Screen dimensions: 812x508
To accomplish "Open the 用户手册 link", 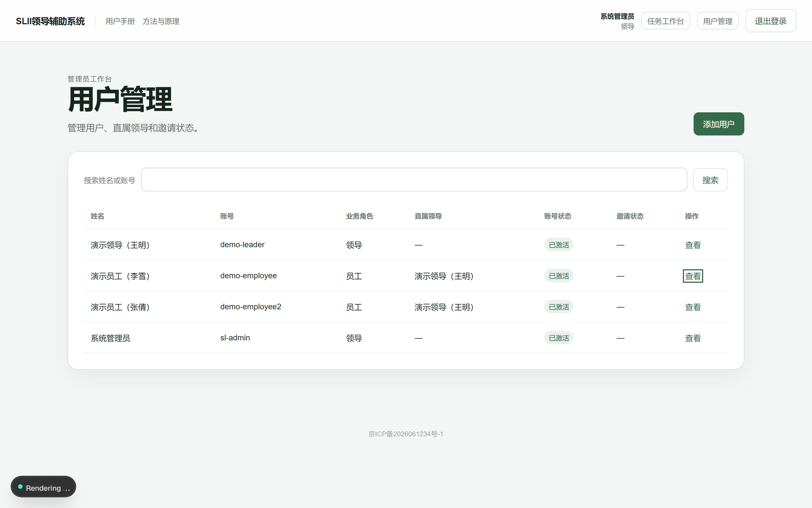I will [120, 21].
